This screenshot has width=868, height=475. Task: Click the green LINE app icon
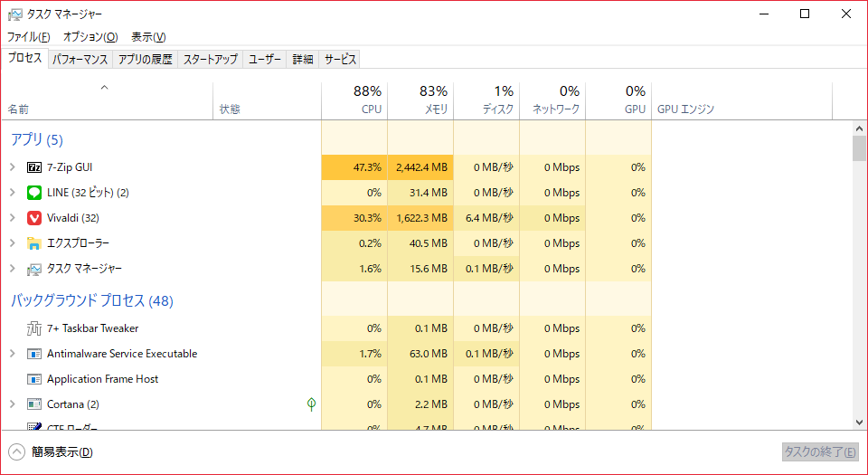[34, 193]
